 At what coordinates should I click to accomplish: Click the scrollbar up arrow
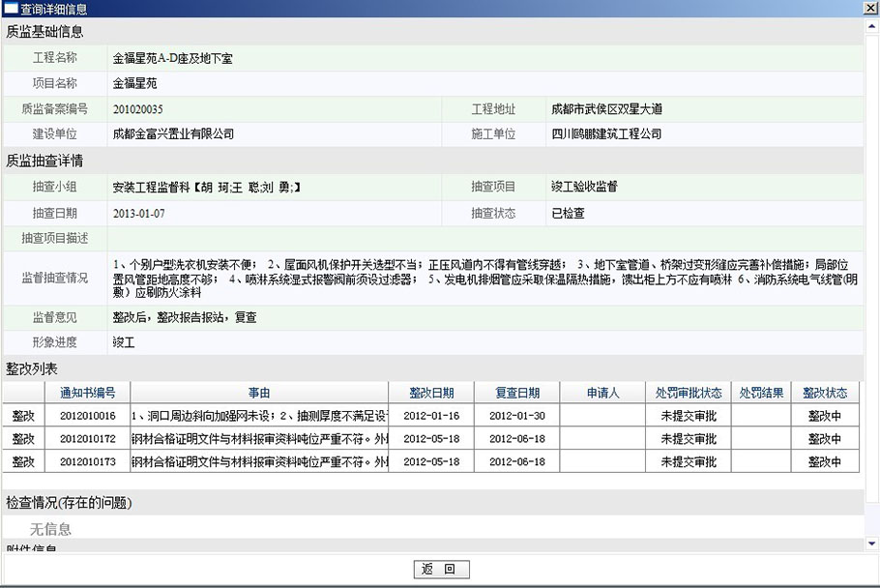[x=872, y=26]
